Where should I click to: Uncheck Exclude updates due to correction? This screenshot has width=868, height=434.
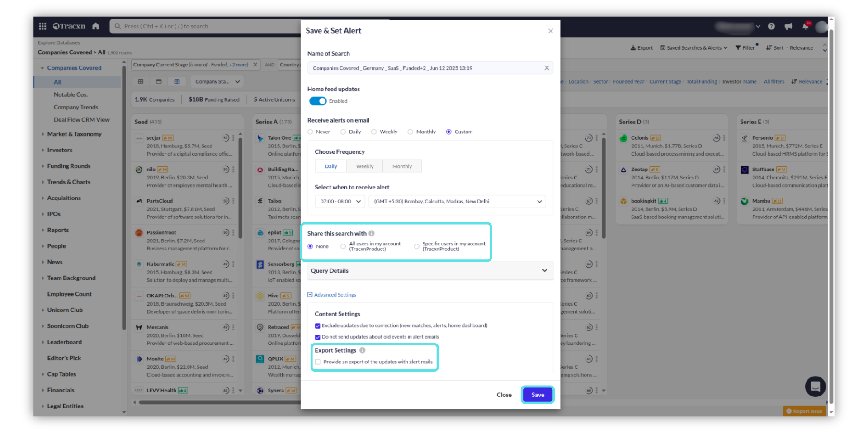317,326
